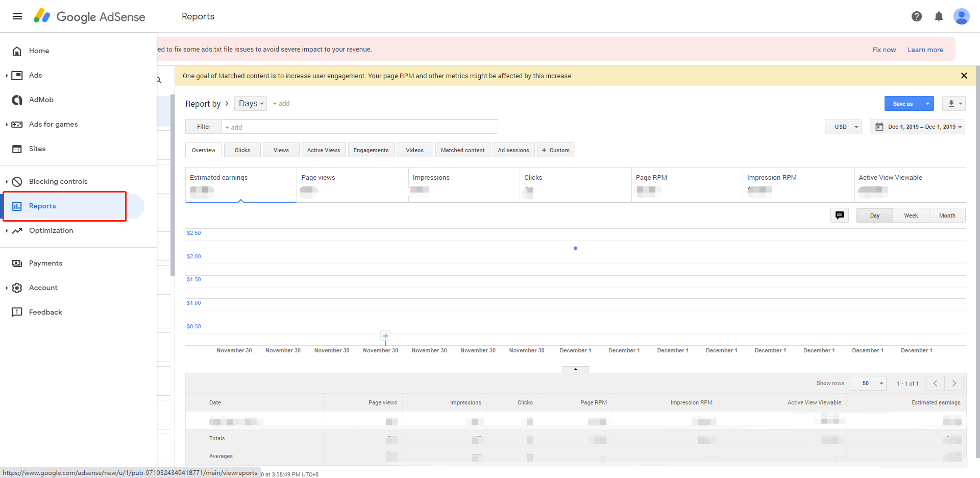The height and width of the screenshot is (478, 980).
Task: Select Day chart granularity
Action: (x=874, y=216)
